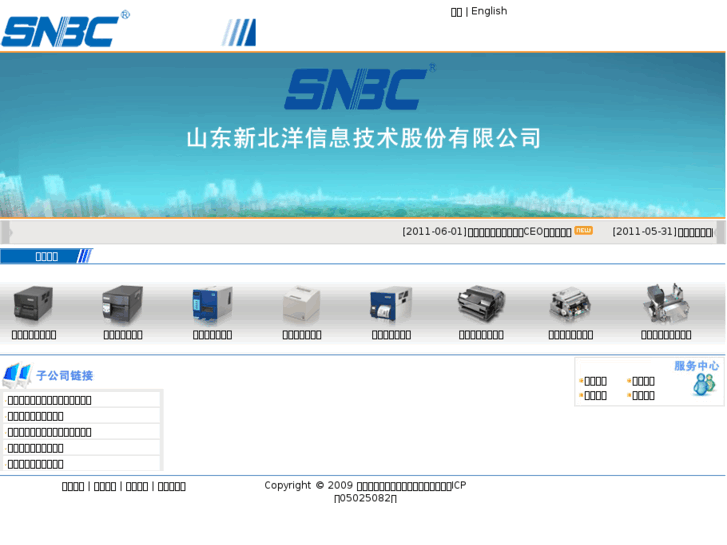Image resolution: width=727 pixels, height=545 pixels.
Task: Open the seventh embedded printer mechanism thumbnail
Action: [570, 304]
